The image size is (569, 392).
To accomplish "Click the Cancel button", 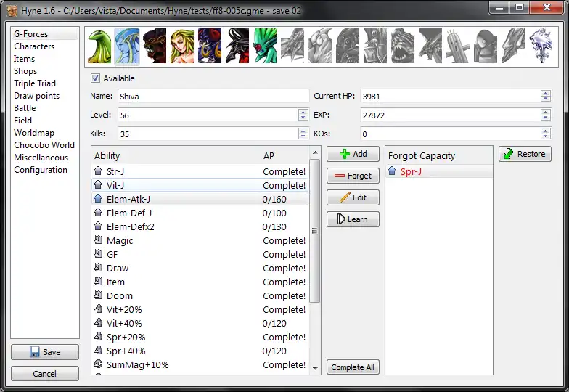I will 45,373.
